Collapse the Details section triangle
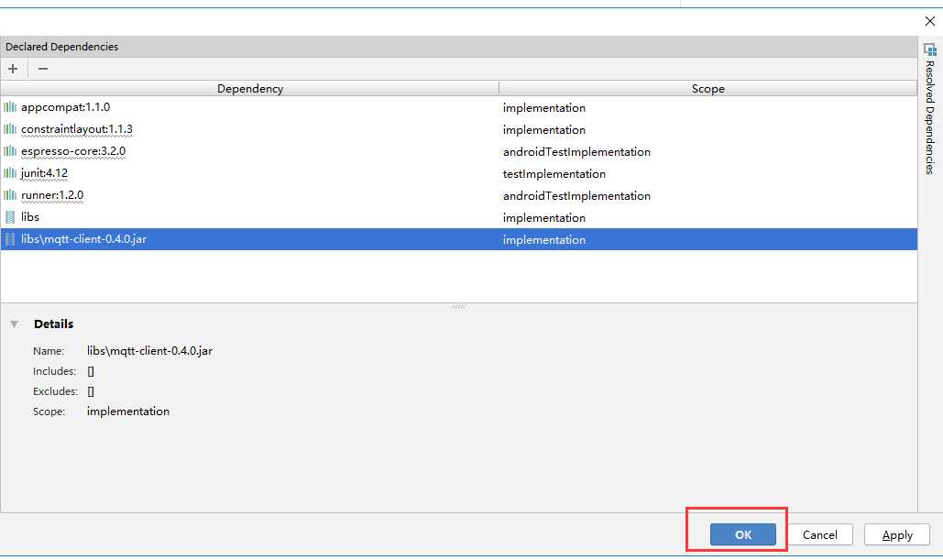Viewport: 943px width, 560px height. [x=14, y=324]
